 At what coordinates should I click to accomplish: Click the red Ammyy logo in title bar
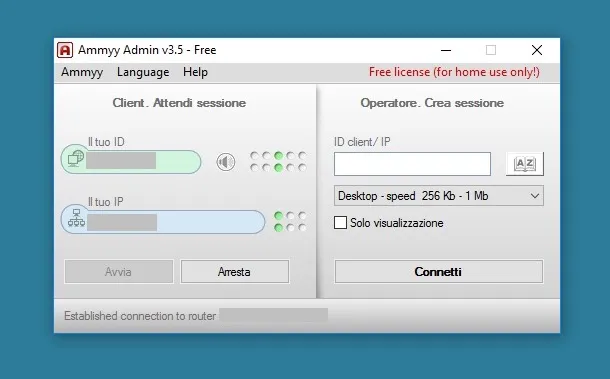(x=65, y=50)
